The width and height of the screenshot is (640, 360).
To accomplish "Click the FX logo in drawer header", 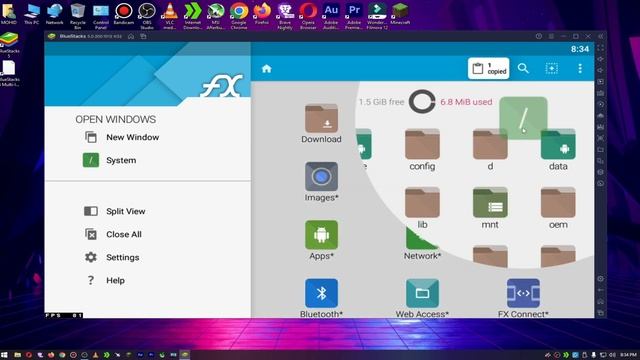I will click(x=221, y=86).
